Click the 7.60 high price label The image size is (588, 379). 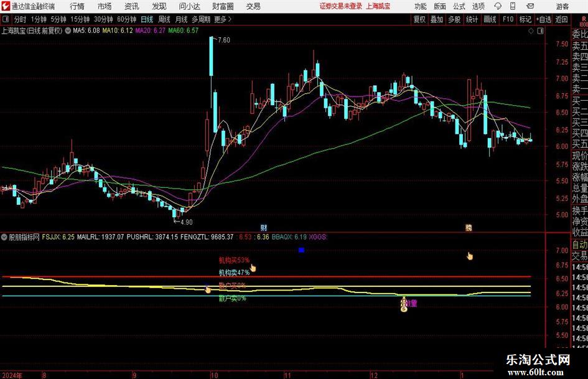coord(224,40)
